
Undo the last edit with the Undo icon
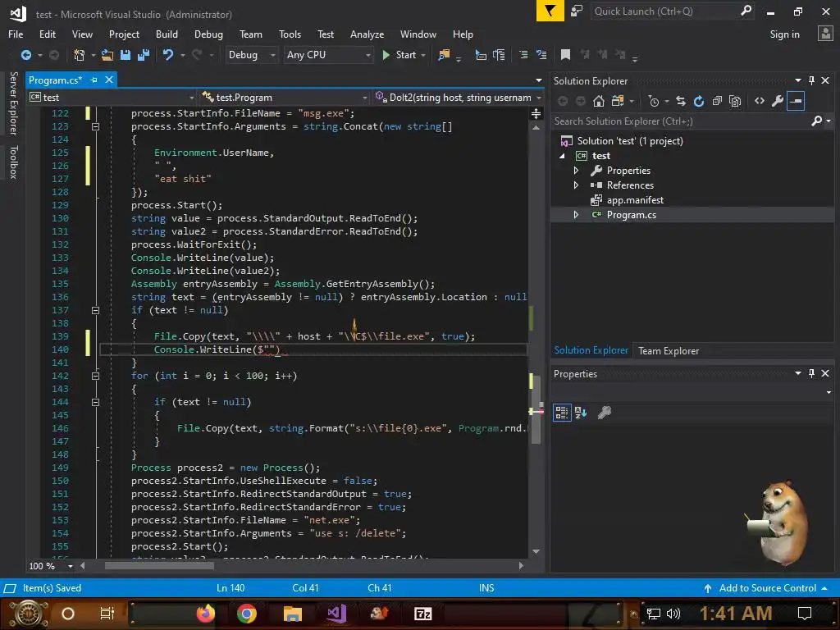[x=168, y=55]
